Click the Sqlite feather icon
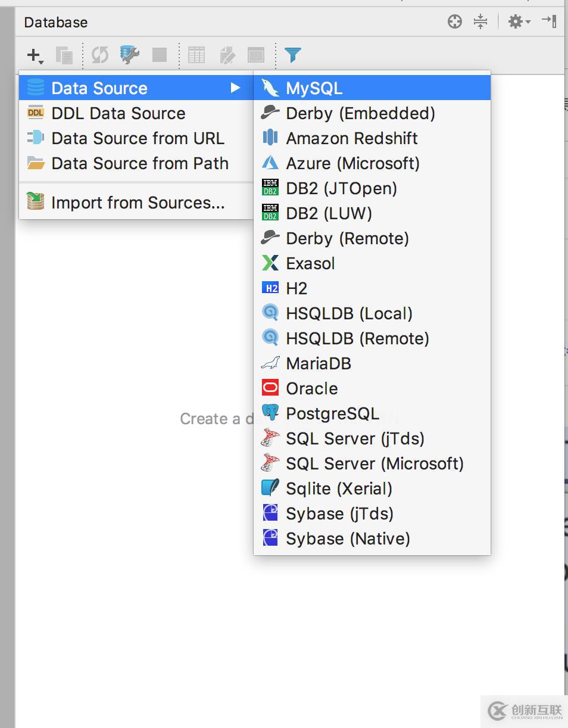This screenshot has height=728, width=568. 270,489
